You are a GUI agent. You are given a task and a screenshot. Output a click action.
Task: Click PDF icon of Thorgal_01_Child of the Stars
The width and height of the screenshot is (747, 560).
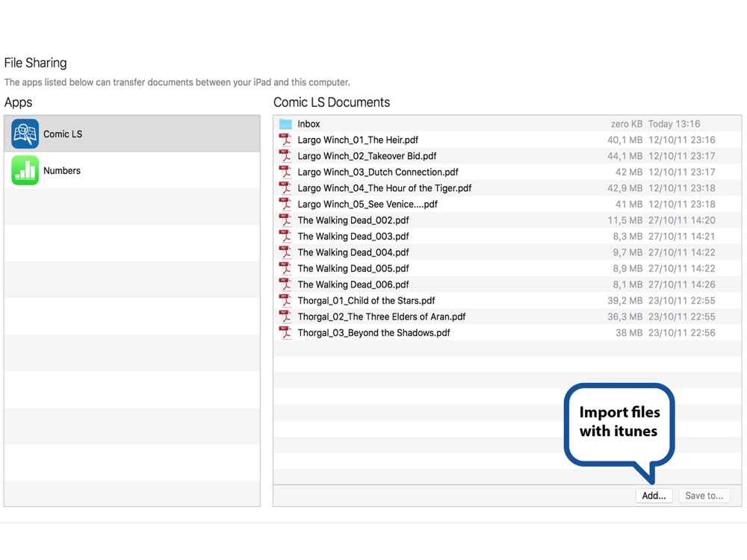[x=285, y=300]
